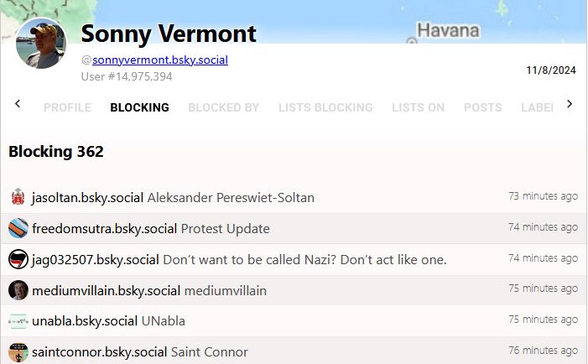Click the freedomsutra.bsky.social avatar icon

tap(18, 228)
